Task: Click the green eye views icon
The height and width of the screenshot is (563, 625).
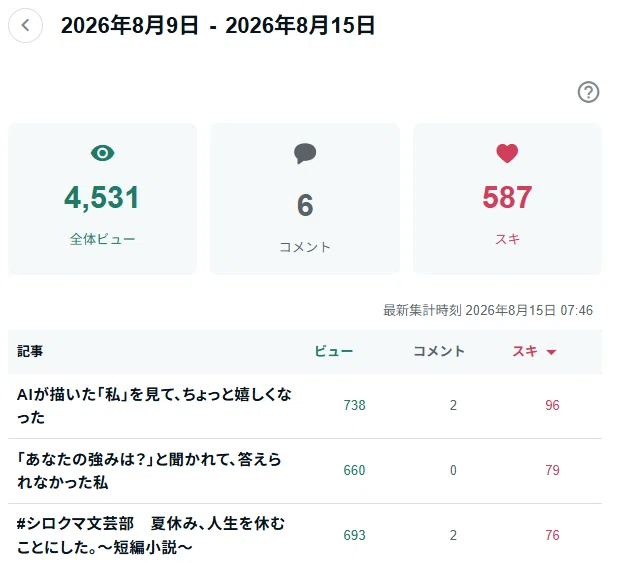Action: pos(102,153)
